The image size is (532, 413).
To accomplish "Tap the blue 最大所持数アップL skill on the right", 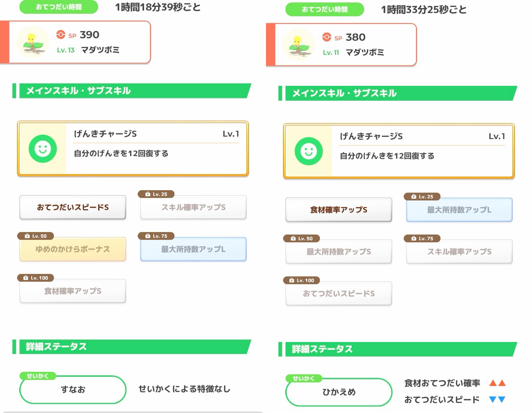I will pyautogui.click(x=459, y=210).
